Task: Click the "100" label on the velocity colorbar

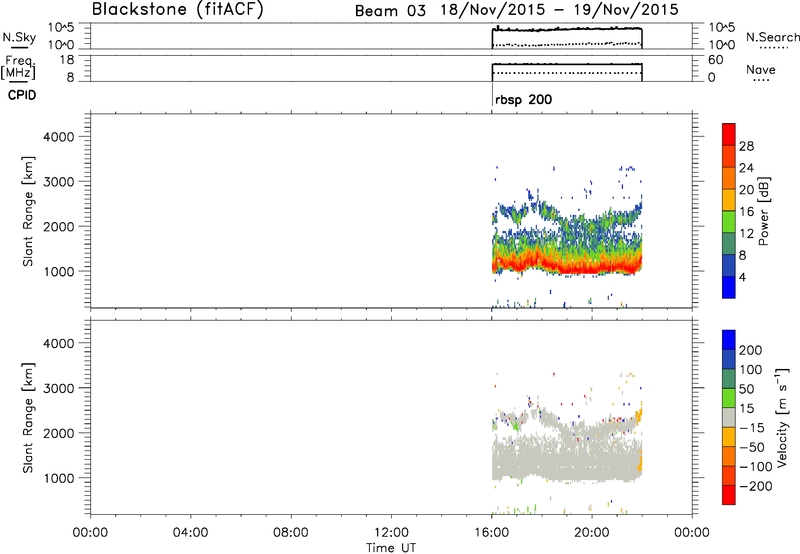Action: [x=751, y=370]
